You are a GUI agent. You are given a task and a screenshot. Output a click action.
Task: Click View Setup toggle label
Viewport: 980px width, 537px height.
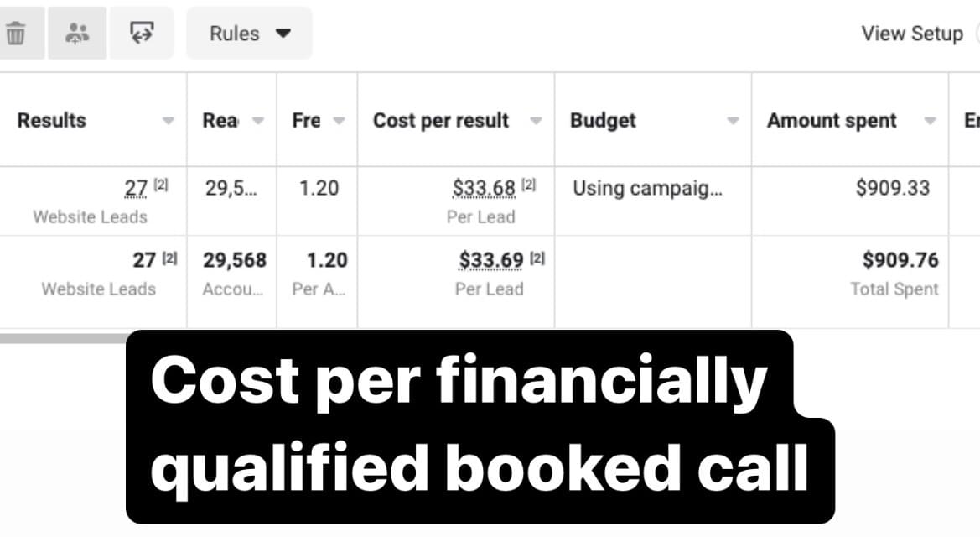(912, 34)
